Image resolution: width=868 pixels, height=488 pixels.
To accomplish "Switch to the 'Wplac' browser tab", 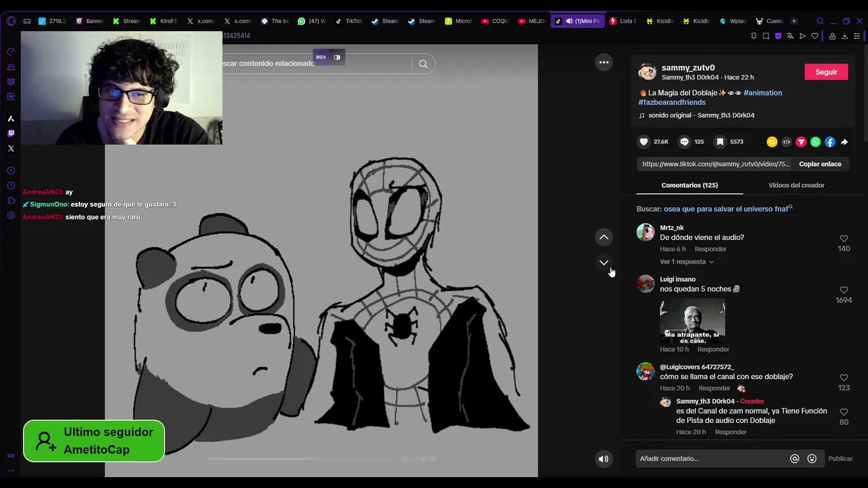I will tap(733, 21).
